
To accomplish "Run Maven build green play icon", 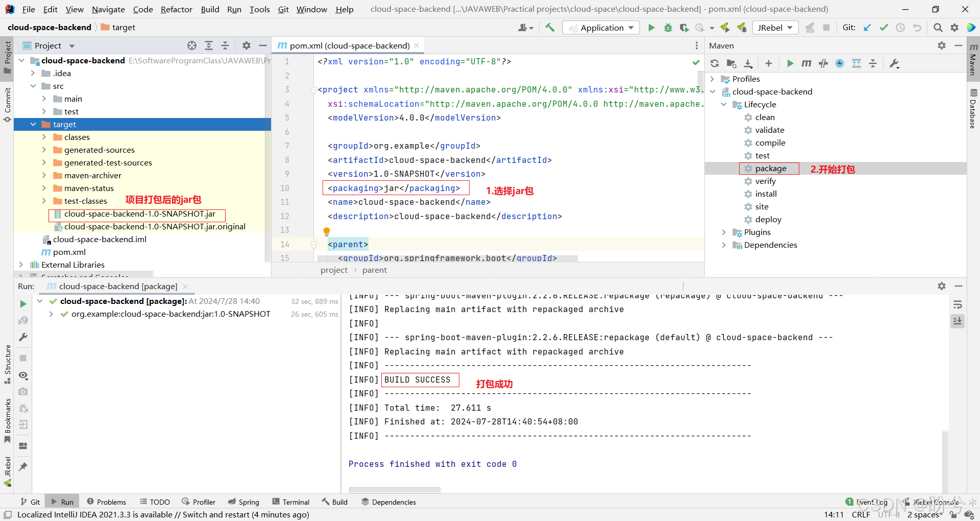I will [790, 63].
